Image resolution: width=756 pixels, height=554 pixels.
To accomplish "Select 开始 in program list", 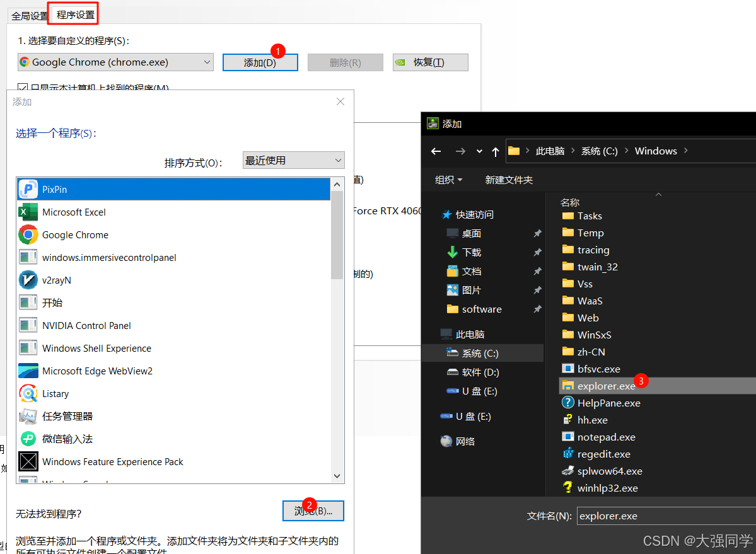I will pos(173,303).
